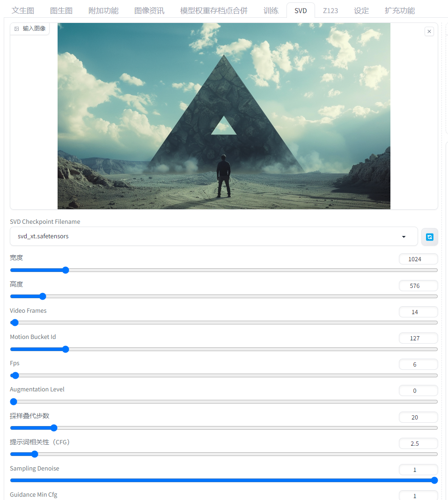Screen dimensions: 448x500
Task: Click the 输入图像 label icon
Action: [x=16, y=29]
